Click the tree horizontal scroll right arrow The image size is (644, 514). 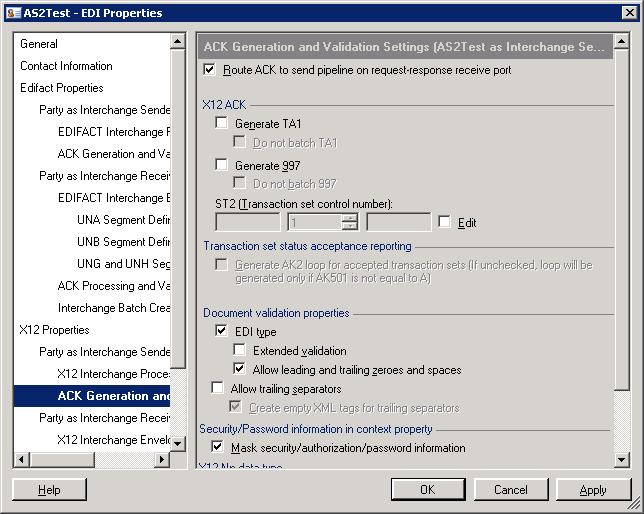pos(162,459)
